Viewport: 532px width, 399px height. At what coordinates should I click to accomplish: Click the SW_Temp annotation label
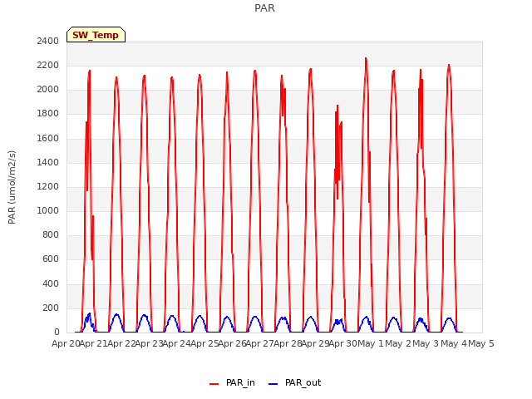[x=96, y=35]
